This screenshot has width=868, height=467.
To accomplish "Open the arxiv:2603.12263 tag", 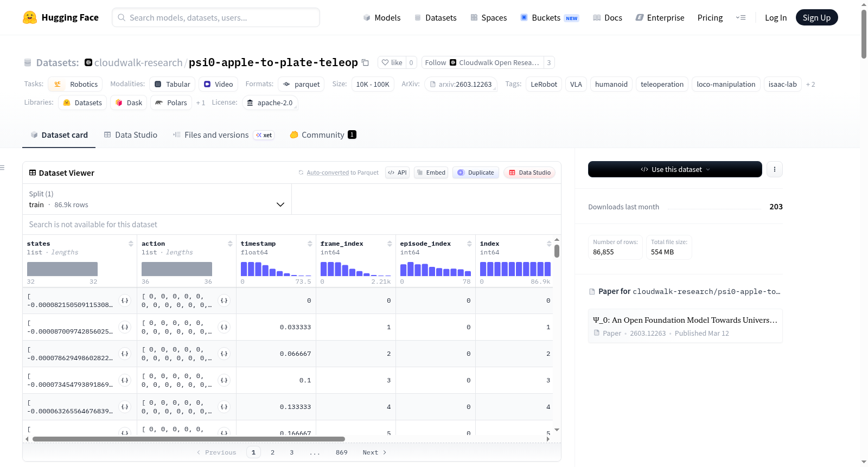I will coord(461,84).
